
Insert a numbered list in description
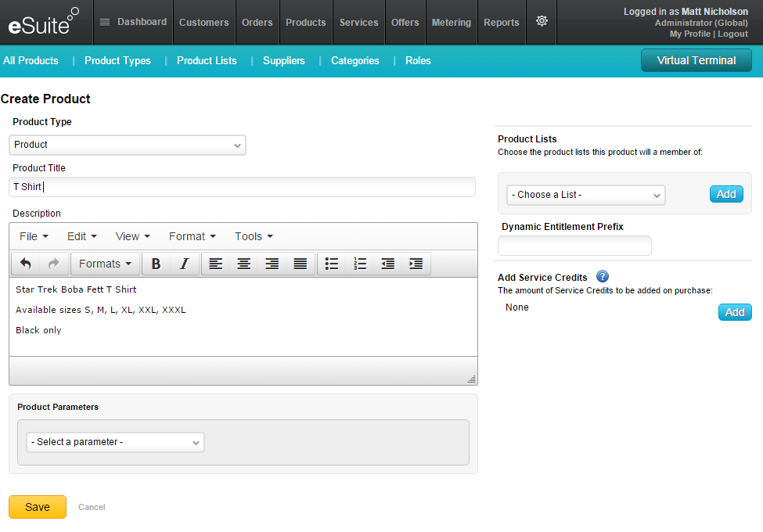pos(360,264)
